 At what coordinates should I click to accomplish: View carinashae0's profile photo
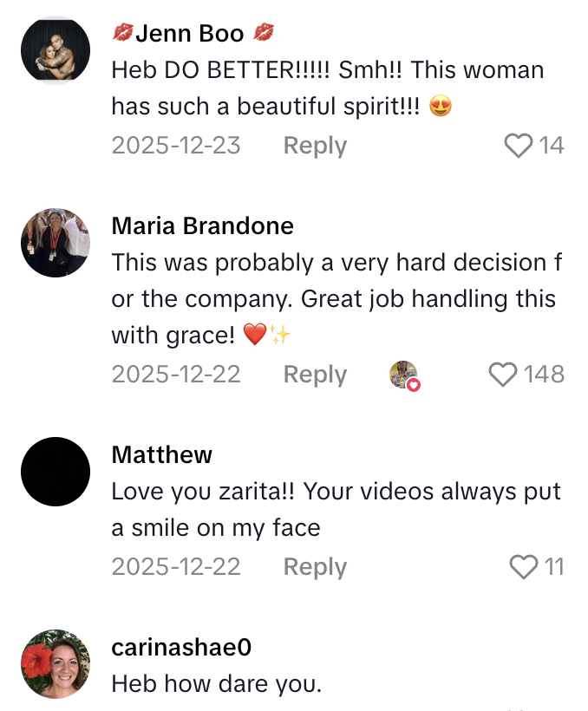click(x=56, y=664)
